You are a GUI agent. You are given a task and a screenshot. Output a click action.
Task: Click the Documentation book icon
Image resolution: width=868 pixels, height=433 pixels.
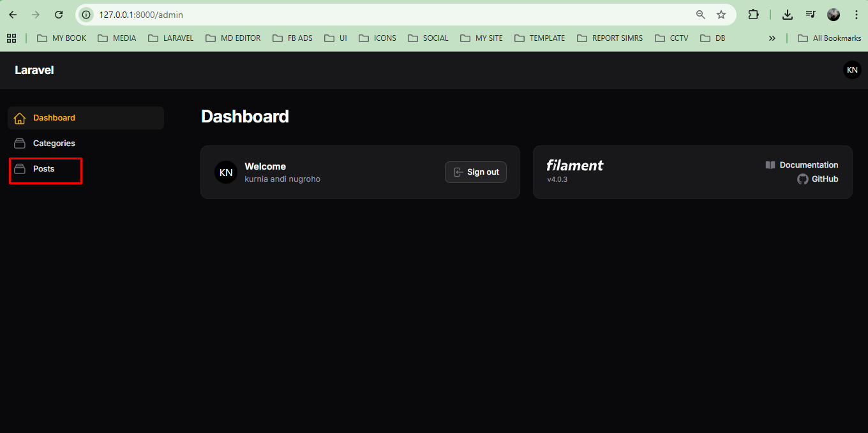770,165
